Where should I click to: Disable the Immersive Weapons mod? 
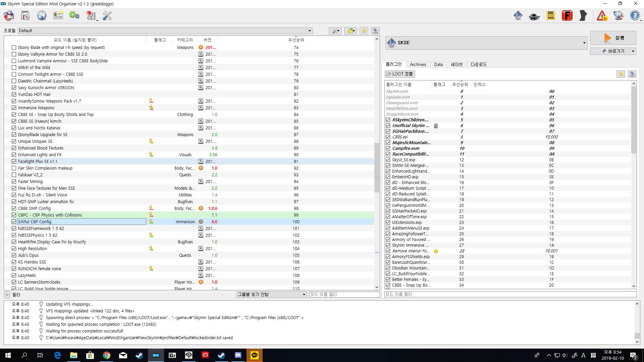tap(14, 108)
